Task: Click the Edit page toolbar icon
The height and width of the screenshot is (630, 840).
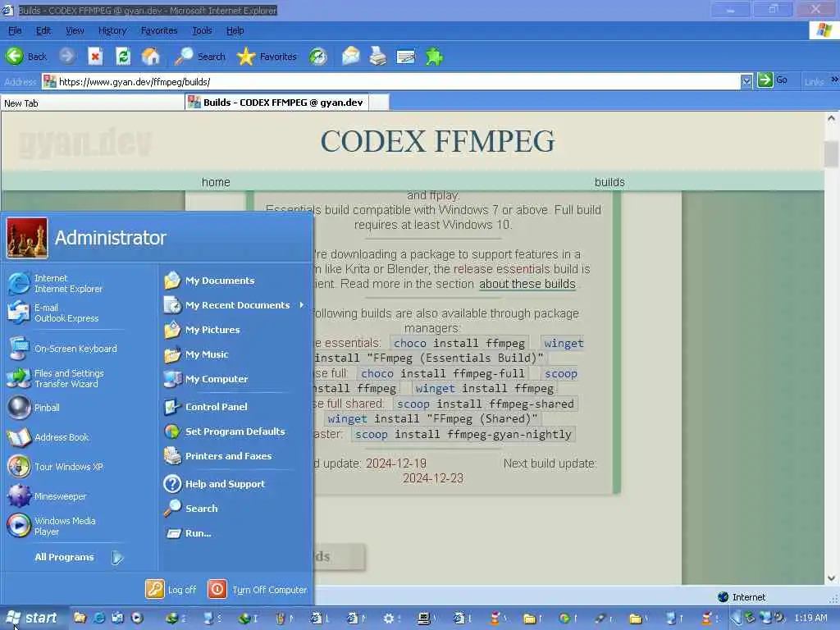Action: (x=405, y=57)
